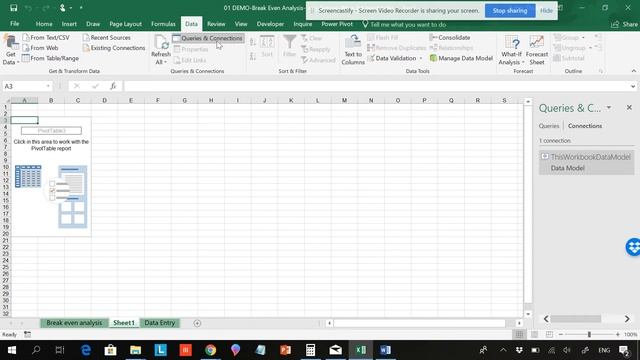Viewport: 640px width, 360px height.
Task: Open the Data Entry sheet
Action: click(160, 323)
